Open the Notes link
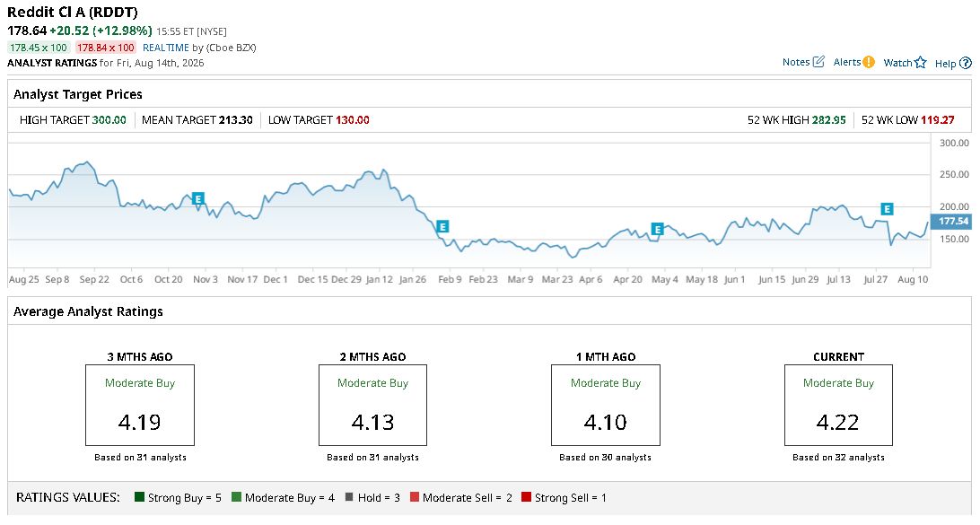The height and width of the screenshot is (525, 980). 796,62
